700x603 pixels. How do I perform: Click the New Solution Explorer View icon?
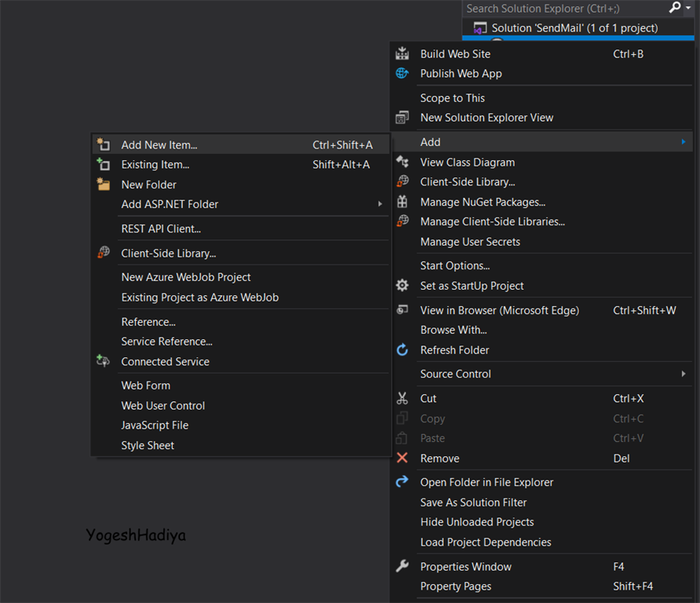[402, 117]
